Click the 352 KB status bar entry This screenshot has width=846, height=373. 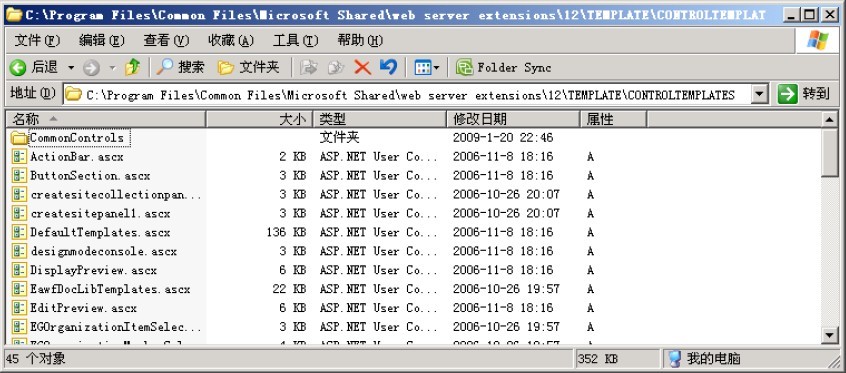599,358
